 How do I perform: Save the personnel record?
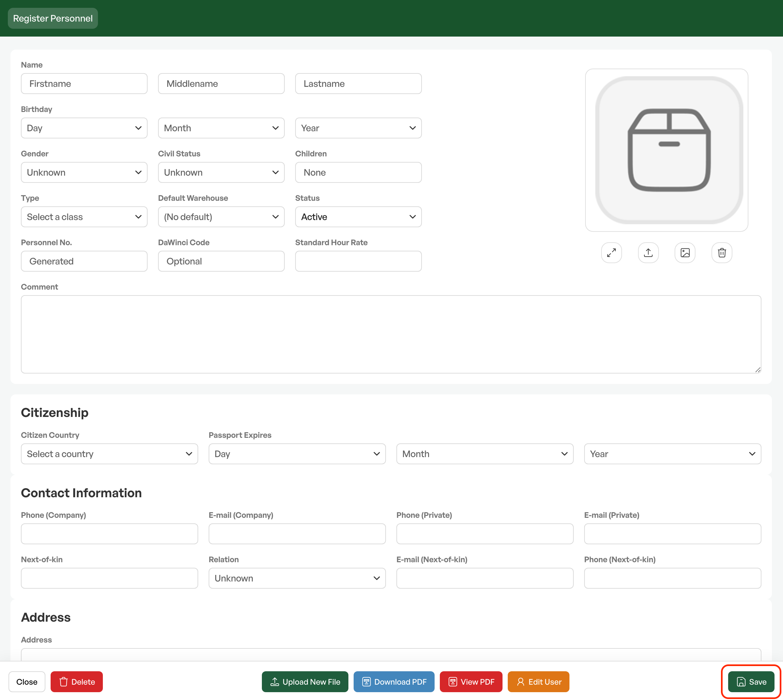coord(751,682)
